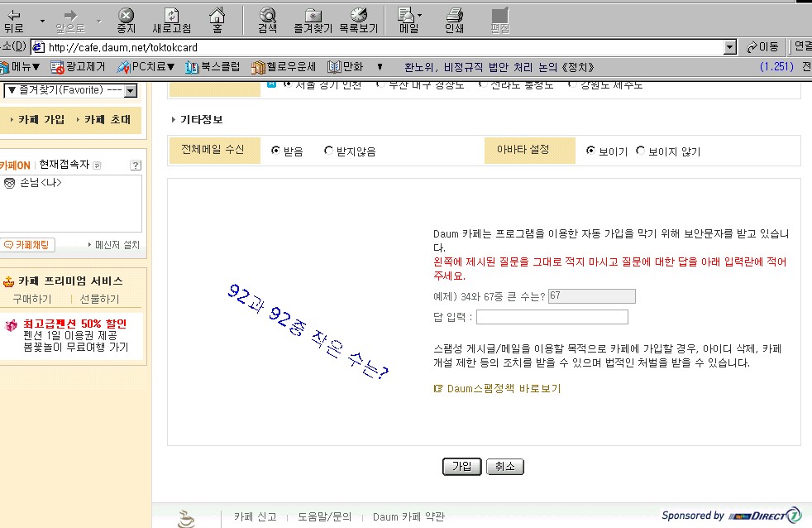This screenshot has width=812, height=528.
Task: Select the 보이지 않기 avatar radio option
Action: click(640, 151)
